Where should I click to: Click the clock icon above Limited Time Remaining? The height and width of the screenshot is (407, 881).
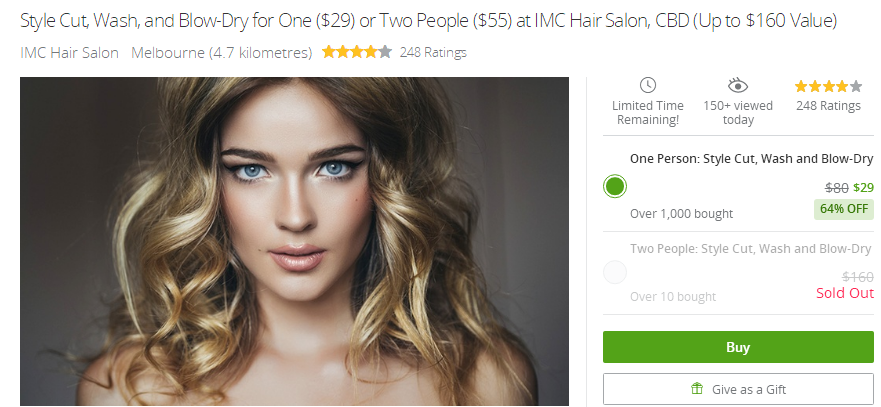[x=648, y=85]
